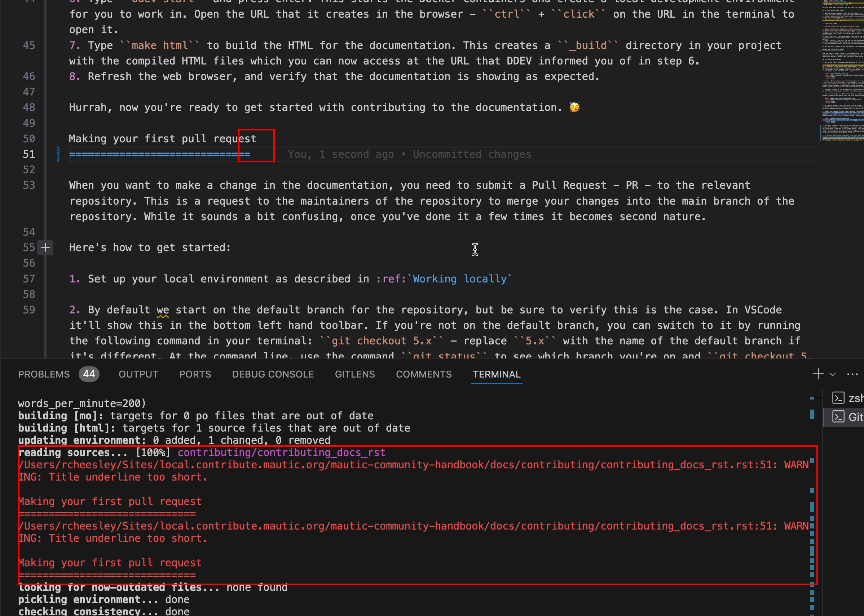Switch to the OUTPUT tab
Screen dimensions: 864x616
point(138,374)
